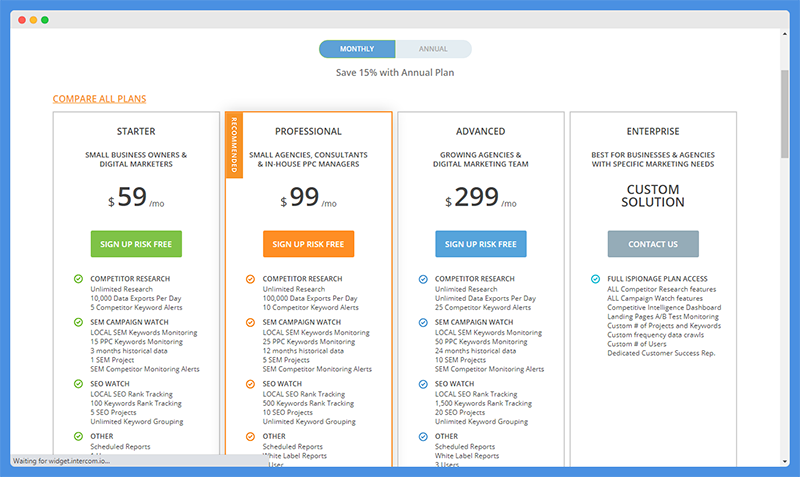Select the $99 /mo Professional price
Image resolution: width=800 pixels, height=477 pixels.
pos(309,197)
